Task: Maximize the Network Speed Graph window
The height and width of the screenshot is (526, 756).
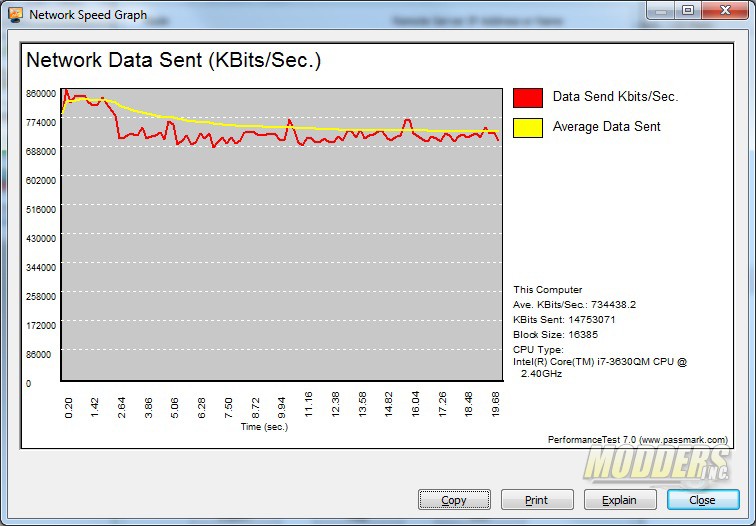Action: [x=687, y=10]
